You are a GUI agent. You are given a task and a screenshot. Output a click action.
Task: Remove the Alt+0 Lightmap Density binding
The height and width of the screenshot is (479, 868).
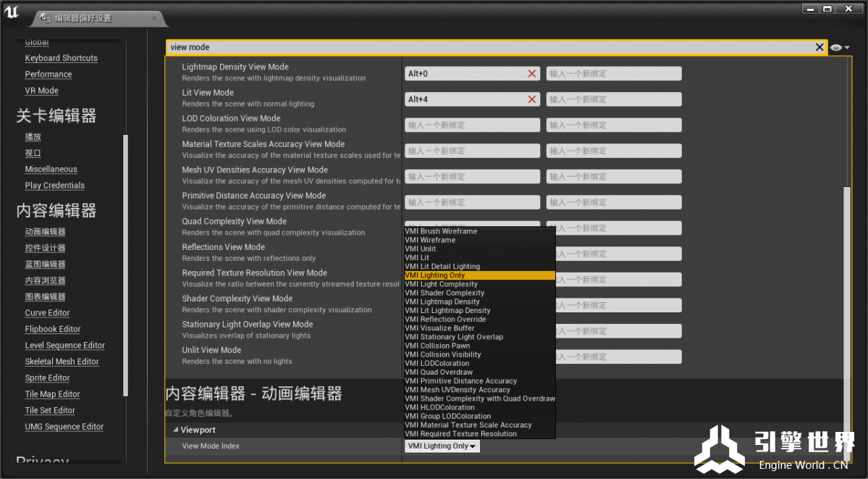point(532,73)
